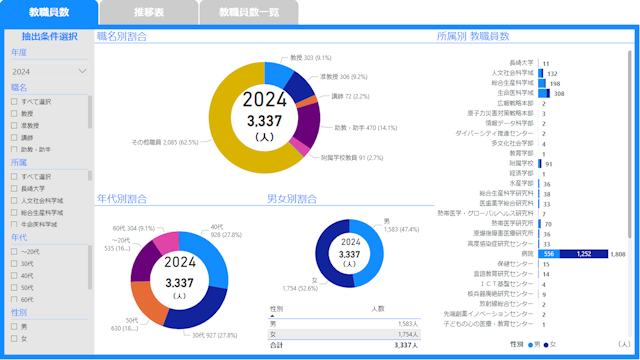Open the 教職員数一覧 tab
This screenshot has height=360, width=640.
249,12
